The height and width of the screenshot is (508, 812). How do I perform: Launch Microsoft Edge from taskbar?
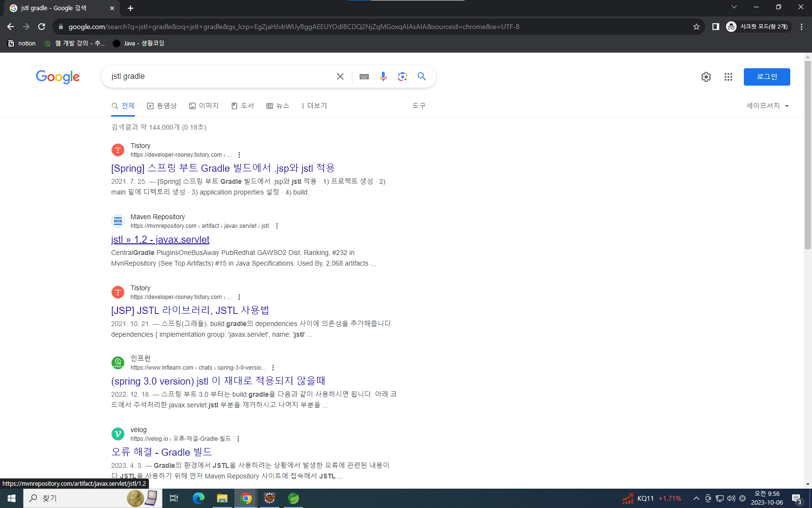[199, 498]
